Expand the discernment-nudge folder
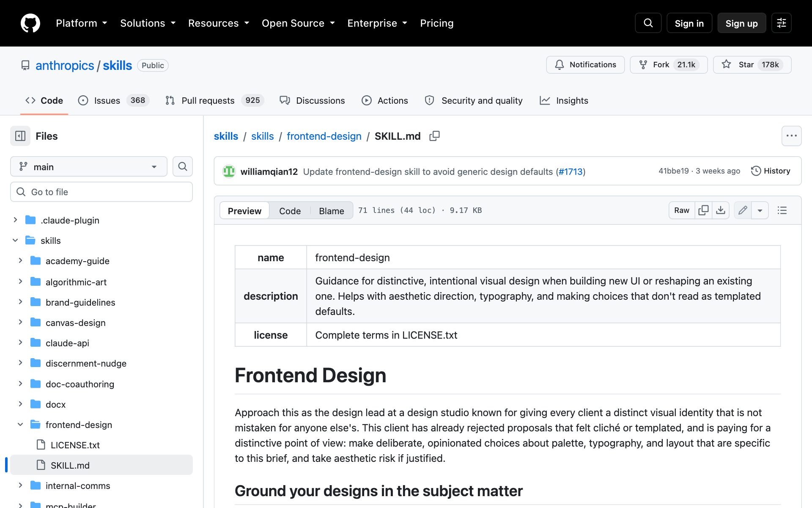Viewport: 812px width, 508px height. click(x=20, y=362)
